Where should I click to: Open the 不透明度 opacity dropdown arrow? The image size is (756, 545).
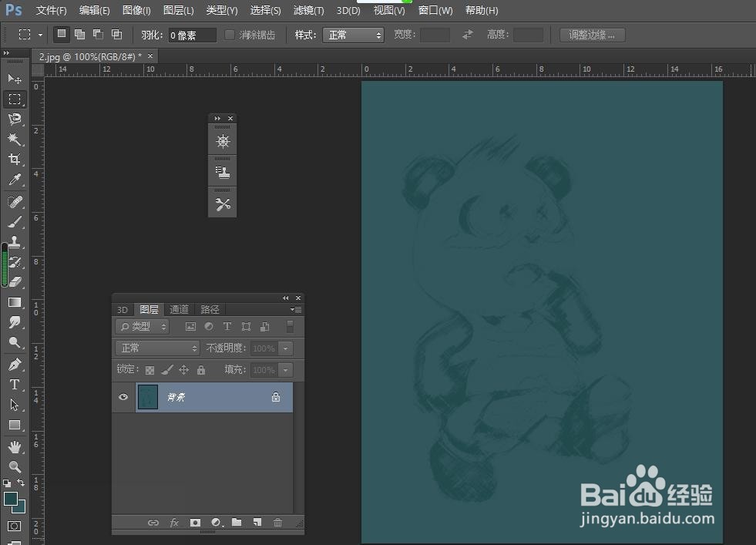tap(285, 348)
